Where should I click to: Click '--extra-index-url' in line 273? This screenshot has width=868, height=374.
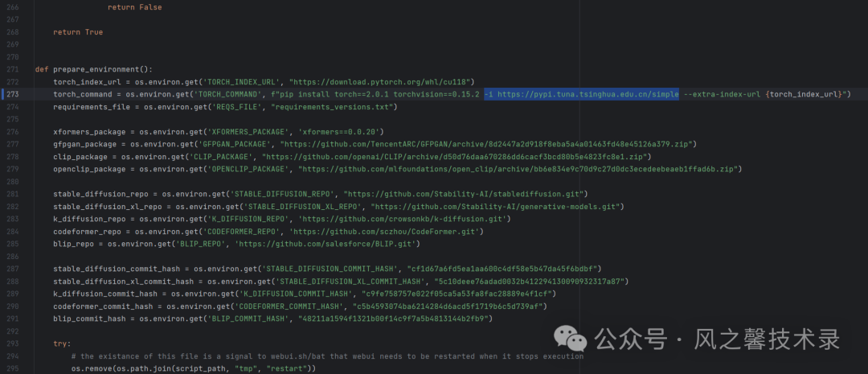tap(723, 94)
